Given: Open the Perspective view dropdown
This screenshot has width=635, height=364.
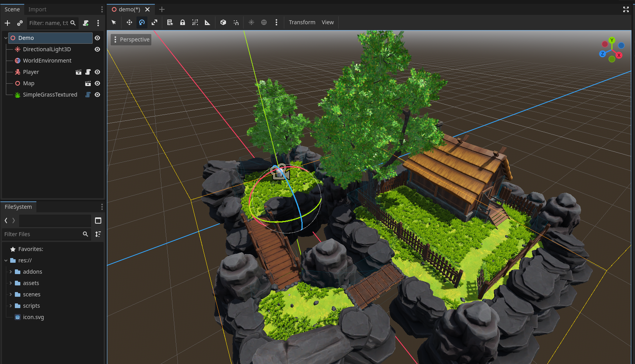Looking at the screenshot, I should point(131,39).
